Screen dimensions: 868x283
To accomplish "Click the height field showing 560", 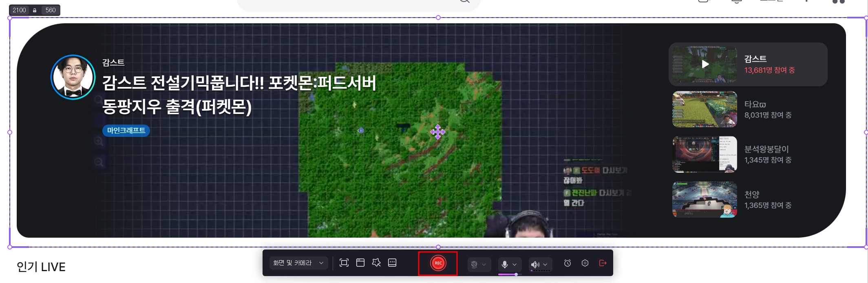I will (x=51, y=10).
